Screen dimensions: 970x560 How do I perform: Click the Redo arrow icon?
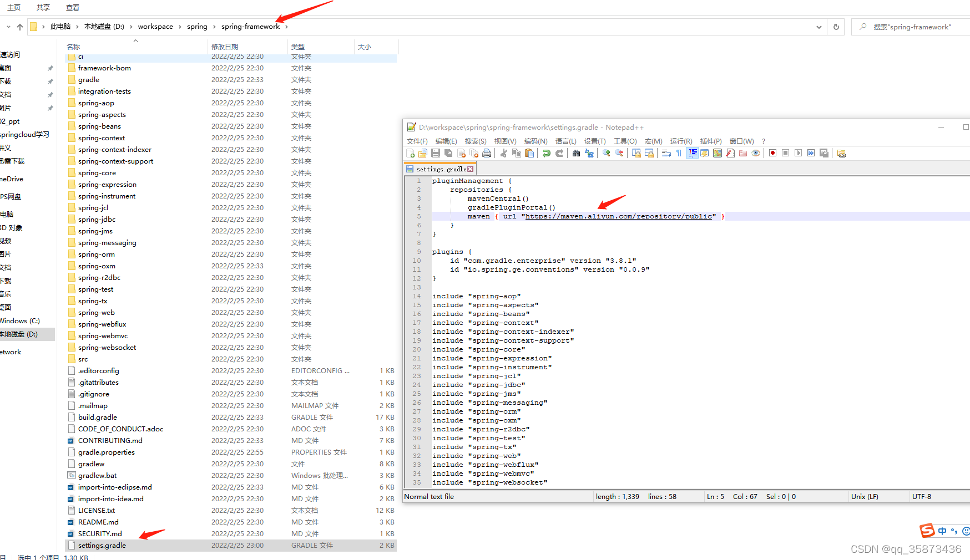(559, 154)
